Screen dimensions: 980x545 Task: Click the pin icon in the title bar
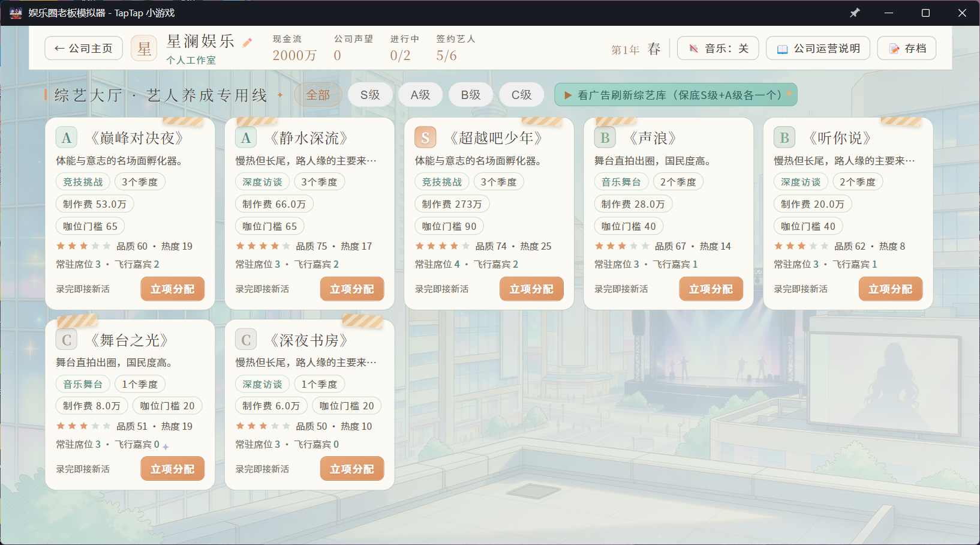tap(855, 13)
